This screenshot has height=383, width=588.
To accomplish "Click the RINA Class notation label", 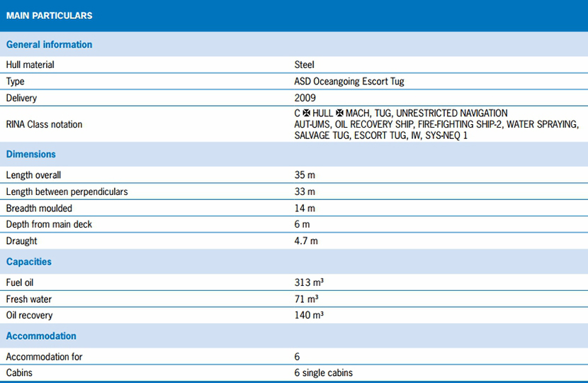I will [44, 125].
